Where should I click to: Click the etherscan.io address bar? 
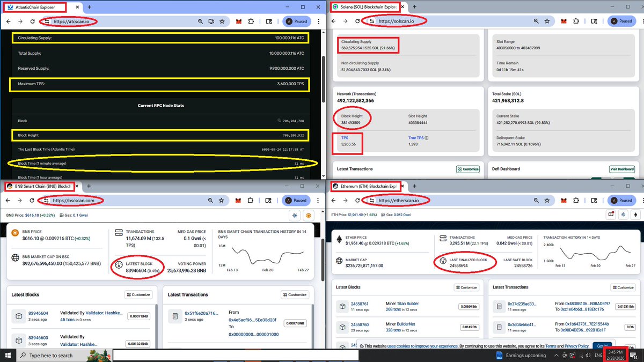point(459,200)
